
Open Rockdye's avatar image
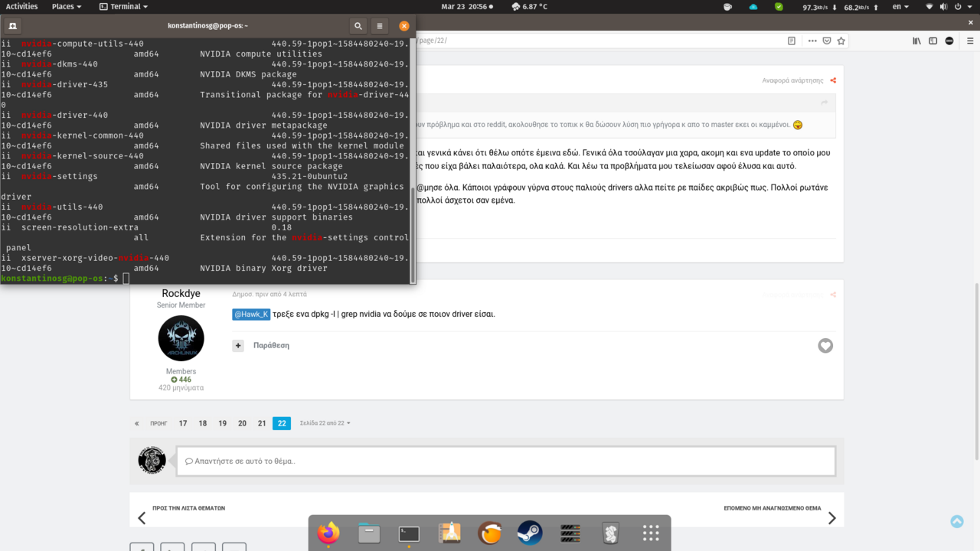(181, 338)
